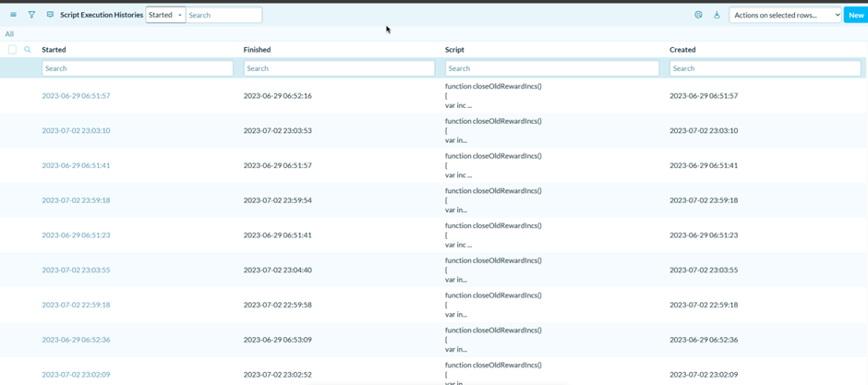
Task: Click Script cell in row finished 06:52:16
Action: [493, 96]
